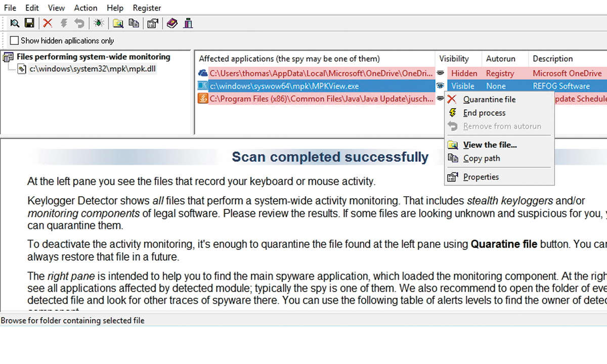607x364 pixels.
Task: Choose End process from context menu
Action: [499, 113]
